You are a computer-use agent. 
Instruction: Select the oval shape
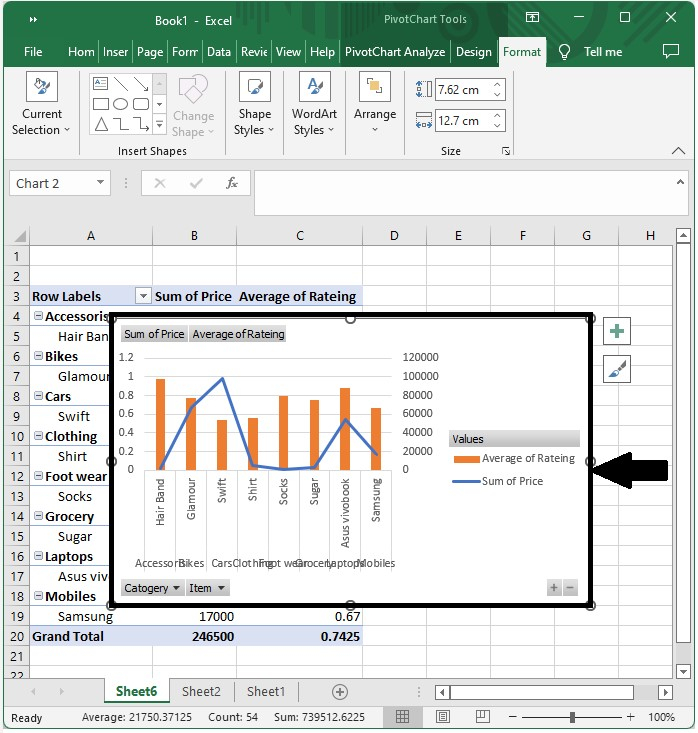(x=121, y=104)
